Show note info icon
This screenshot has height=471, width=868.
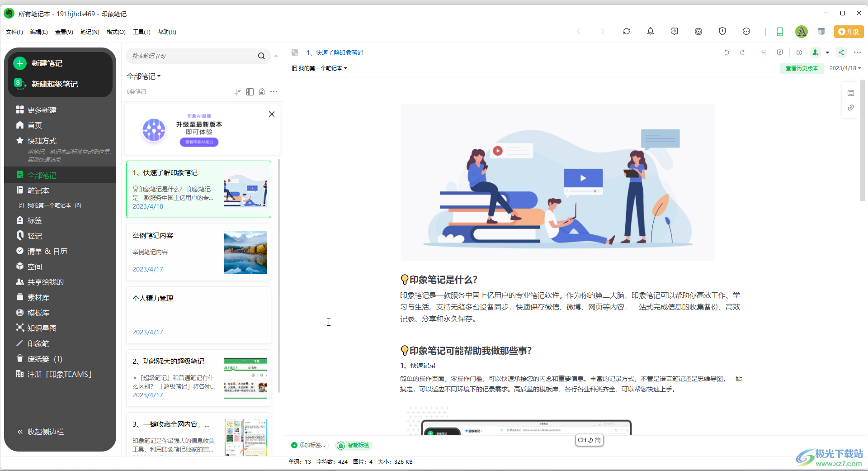[x=799, y=52]
